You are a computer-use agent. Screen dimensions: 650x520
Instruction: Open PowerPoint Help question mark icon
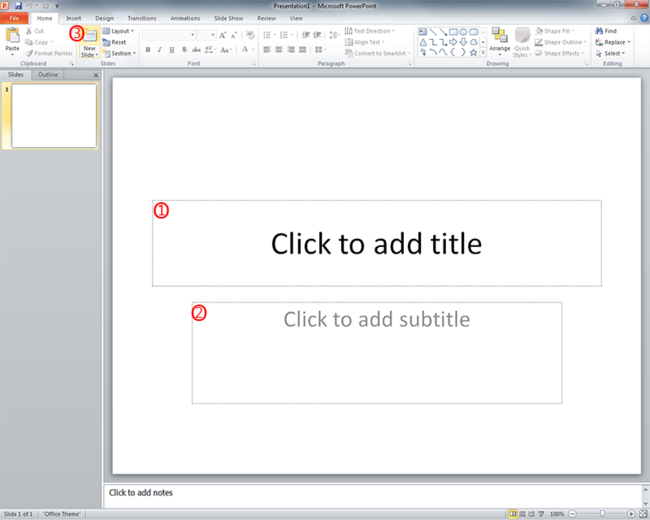pos(644,18)
